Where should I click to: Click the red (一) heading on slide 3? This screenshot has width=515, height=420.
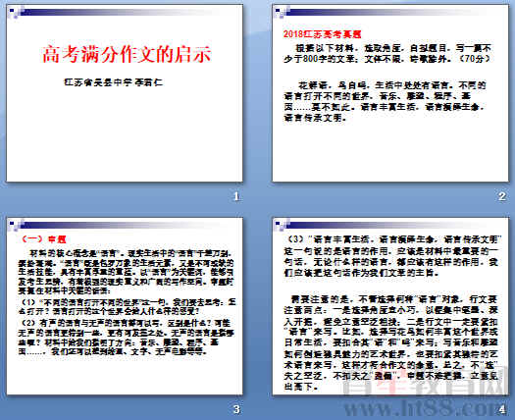(43, 239)
